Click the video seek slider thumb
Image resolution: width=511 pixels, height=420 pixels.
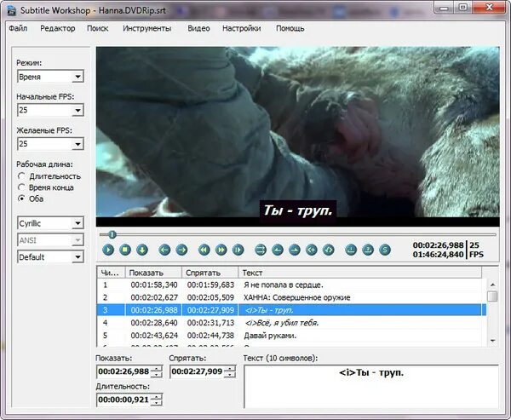(112, 234)
